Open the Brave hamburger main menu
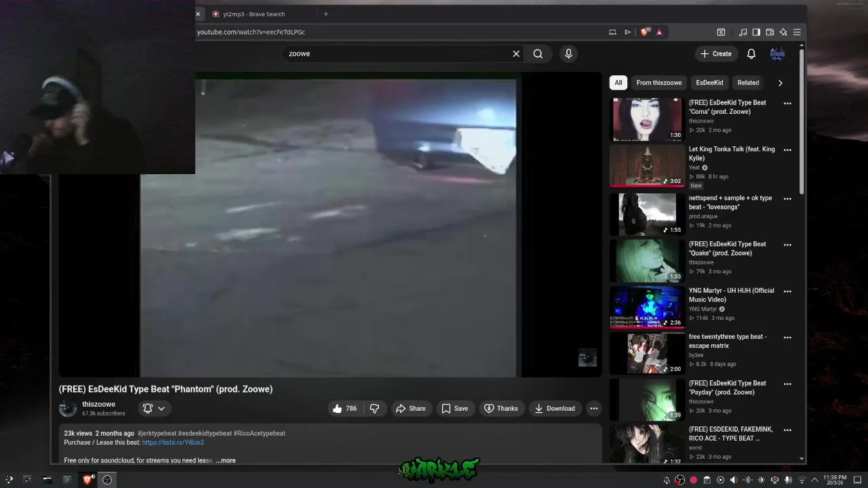868x488 pixels. tap(797, 32)
